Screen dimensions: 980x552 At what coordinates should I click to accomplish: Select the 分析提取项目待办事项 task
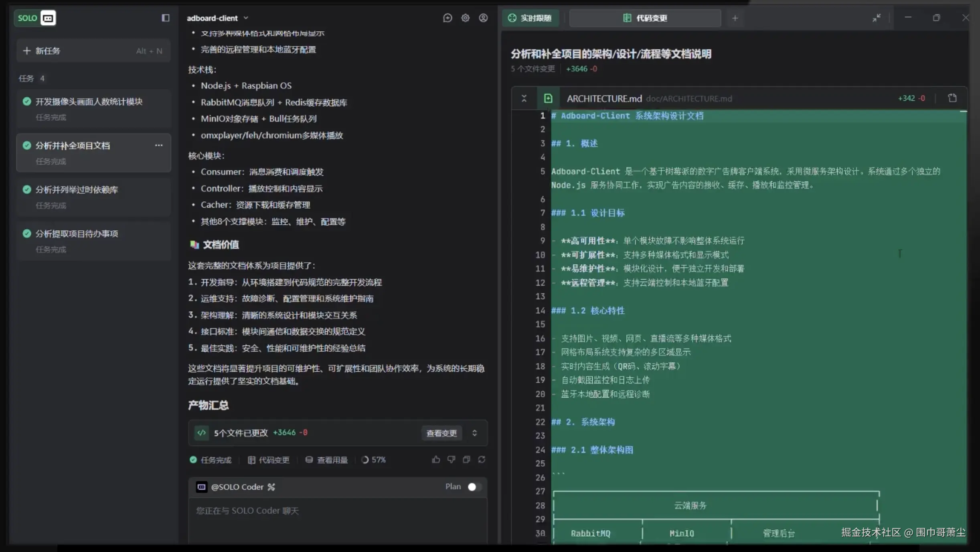pos(93,241)
